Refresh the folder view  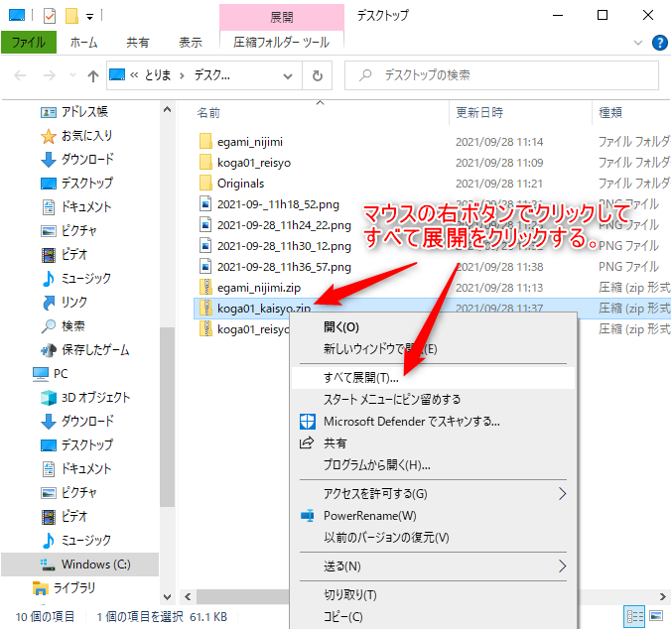click(318, 75)
